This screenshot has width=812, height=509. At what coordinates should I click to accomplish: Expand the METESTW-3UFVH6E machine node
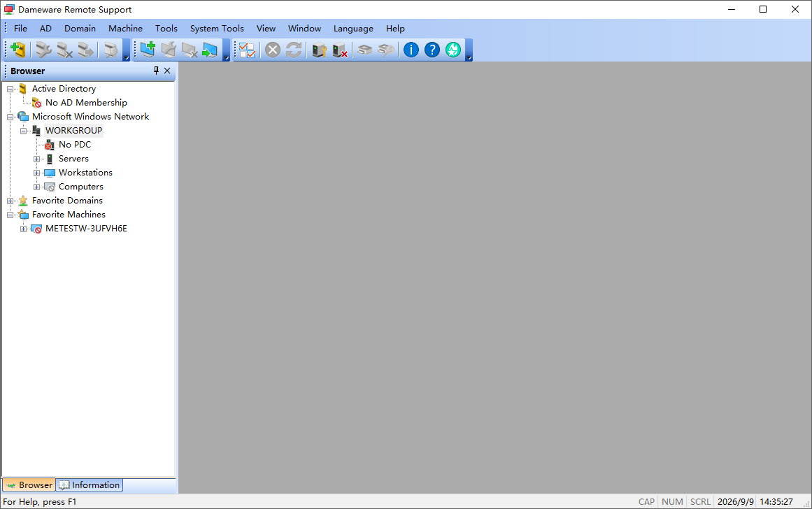[x=23, y=229]
